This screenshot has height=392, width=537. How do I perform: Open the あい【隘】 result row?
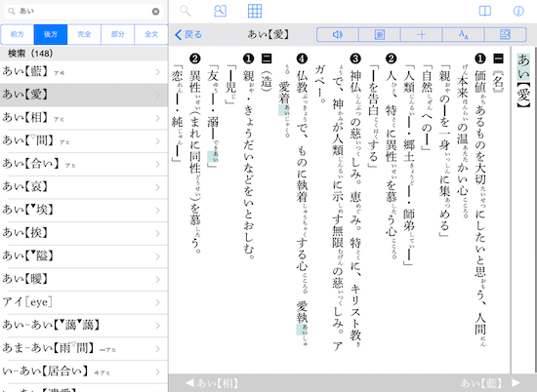[84, 256]
